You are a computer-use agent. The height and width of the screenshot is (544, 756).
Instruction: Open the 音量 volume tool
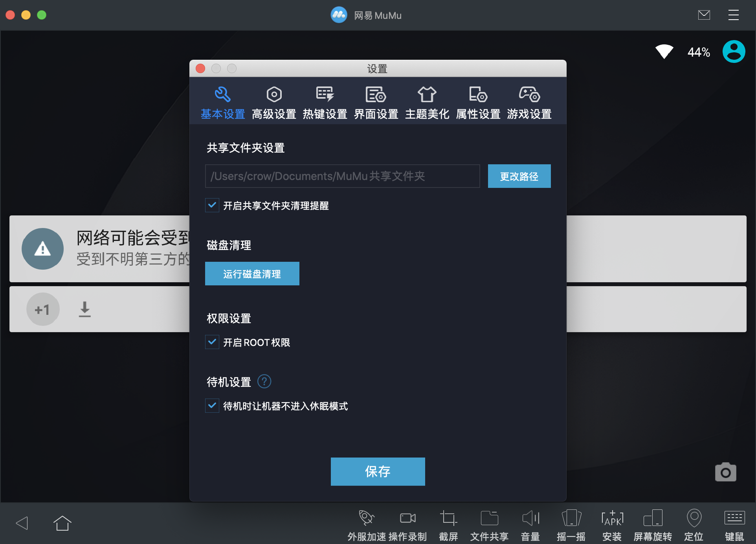[530, 526]
